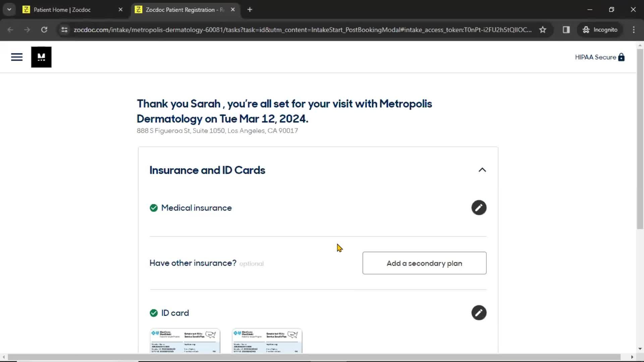Click the bookmark/star icon in address bar

[543, 29]
